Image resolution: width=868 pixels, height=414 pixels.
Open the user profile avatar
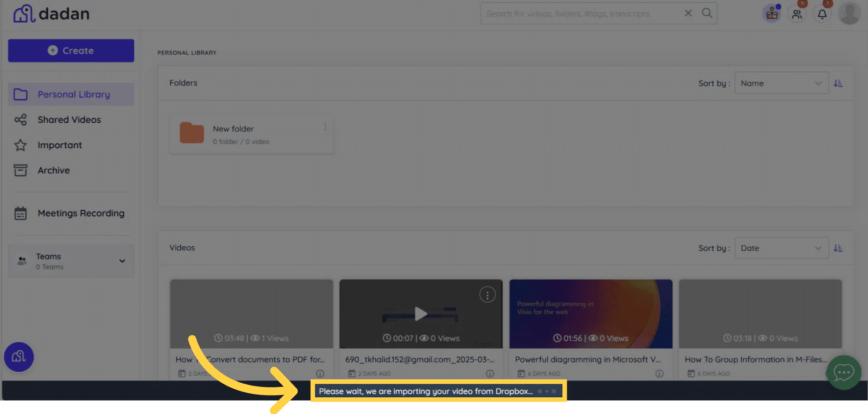tap(849, 13)
